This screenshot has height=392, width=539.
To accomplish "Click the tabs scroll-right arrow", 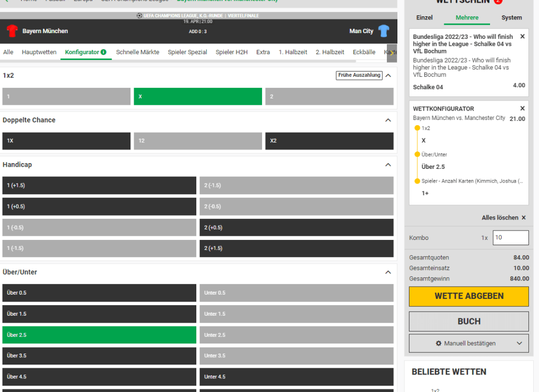I will 392,53.
